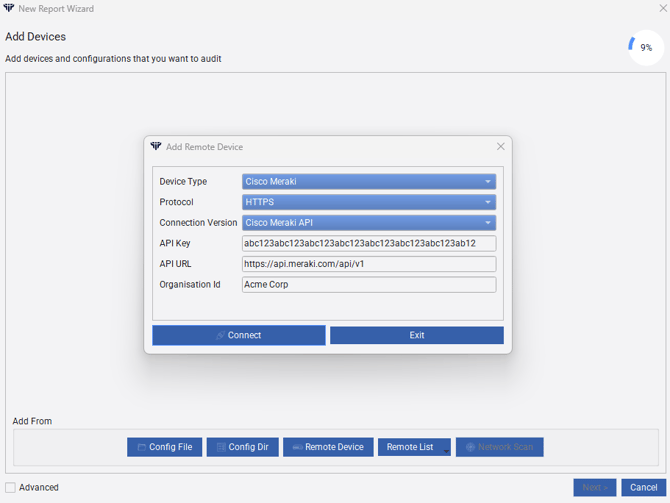
Task: Click the Add devices and configurations description
Action: tap(113, 59)
